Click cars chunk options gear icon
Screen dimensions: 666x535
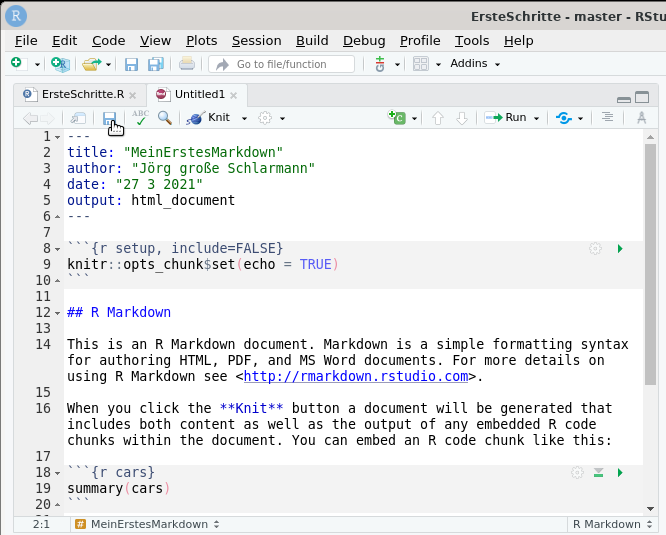[577, 473]
